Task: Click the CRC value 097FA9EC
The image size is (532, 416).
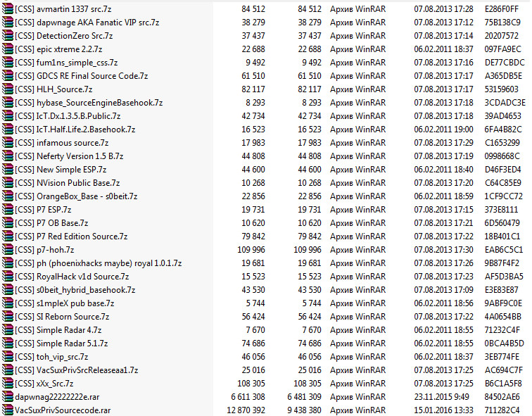Action: click(x=502, y=49)
